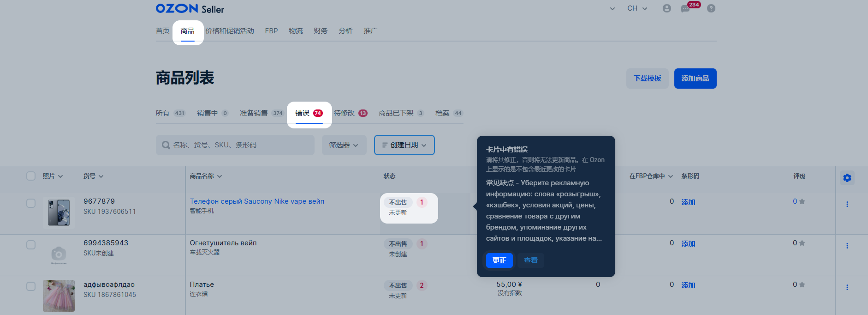The height and width of the screenshot is (315, 868).
Task: Open the 创建日期 sort dropdown
Action: 404,145
